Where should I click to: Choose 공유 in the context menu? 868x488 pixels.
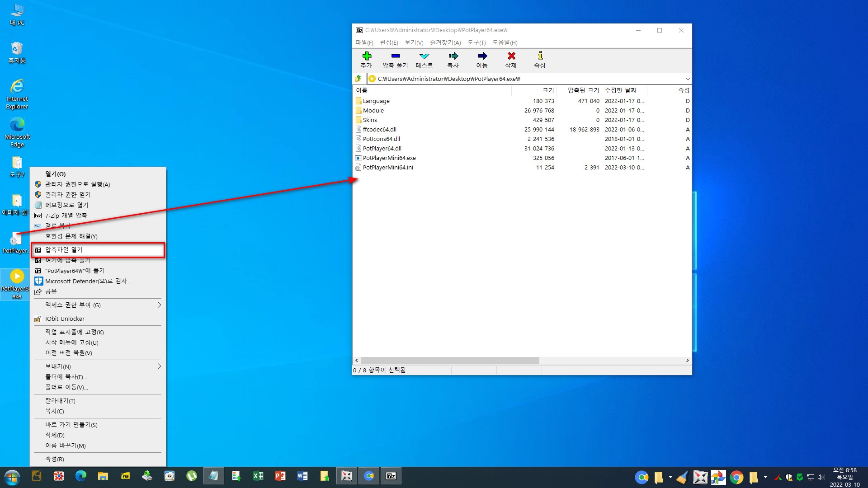coord(98,291)
